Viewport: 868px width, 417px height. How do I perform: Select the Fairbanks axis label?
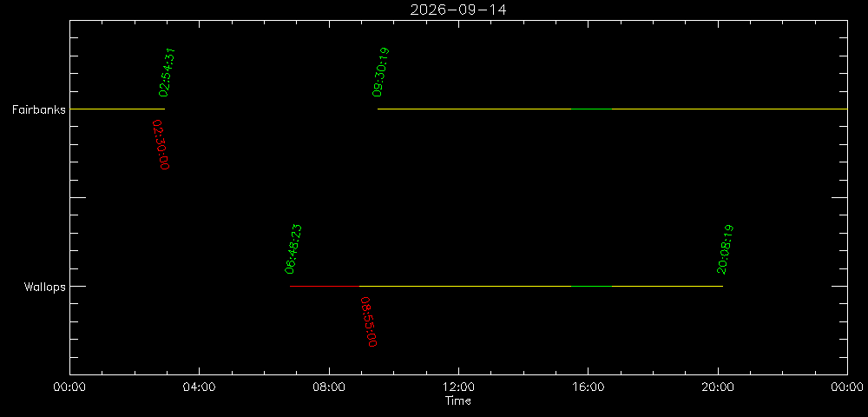[x=39, y=109]
